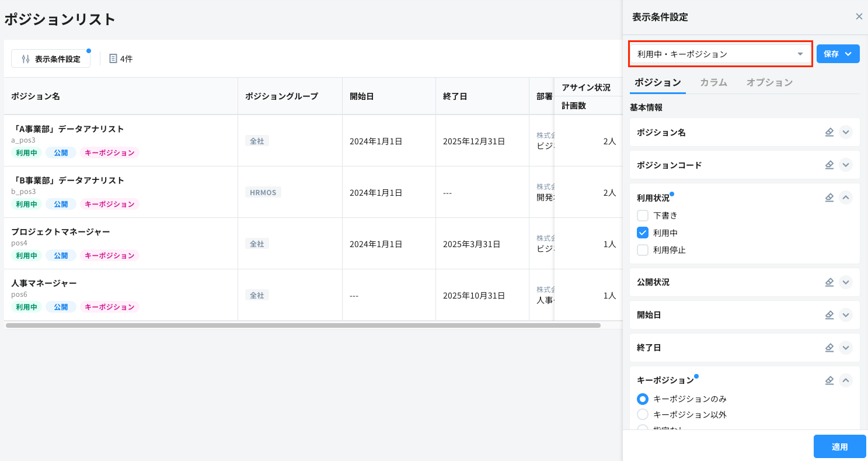Clear the 利用状況 filter with its eraser icon
This screenshot has width=868, height=461.
[x=829, y=197]
